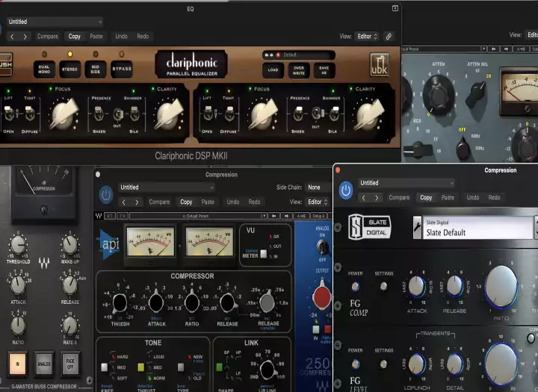Toggle Bypass on Clariphonic
Image resolution: width=538 pixels, height=392 pixels.
[122, 69]
